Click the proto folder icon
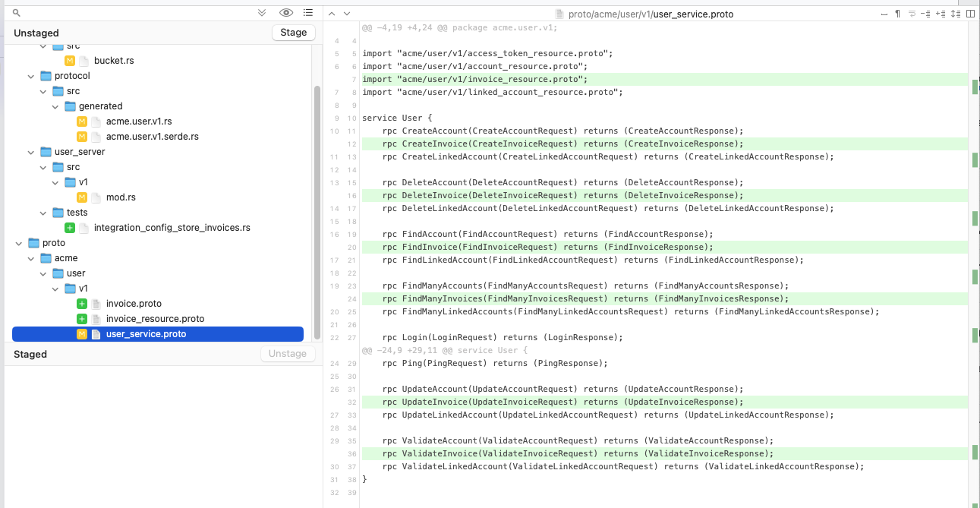980x508 pixels. 33,243
